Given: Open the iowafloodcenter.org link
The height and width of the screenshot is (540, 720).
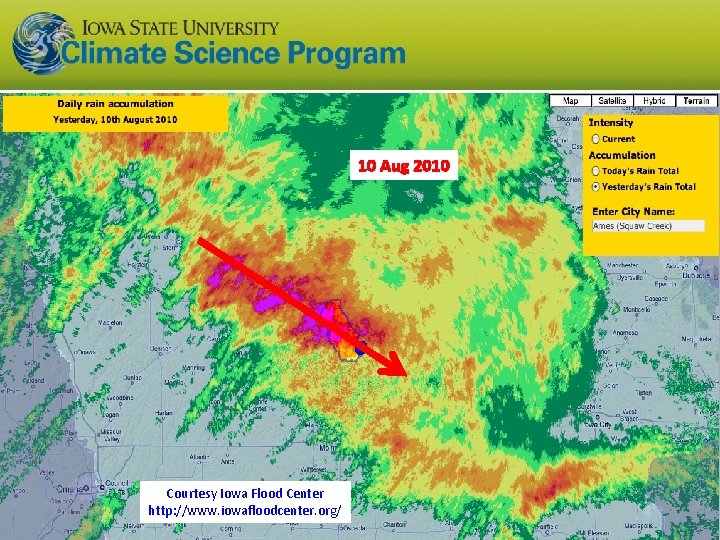Looking at the screenshot, I should click(x=245, y=510).
